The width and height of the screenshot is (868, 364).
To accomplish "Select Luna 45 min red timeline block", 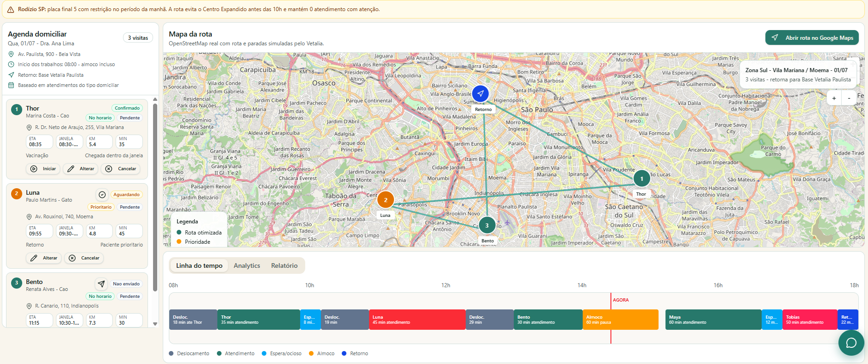I will pos(417,320).
